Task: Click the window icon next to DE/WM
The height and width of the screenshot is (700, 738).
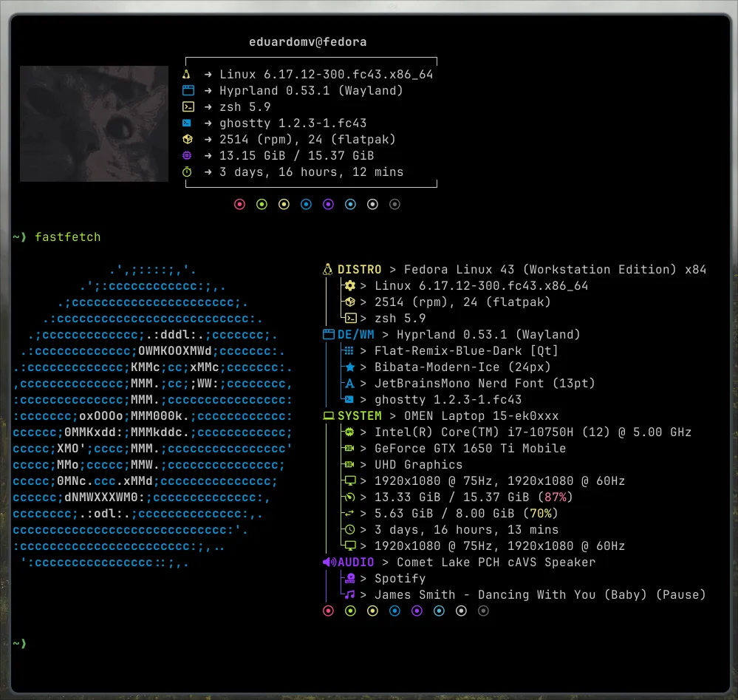Action: click(x=329, y=335)
